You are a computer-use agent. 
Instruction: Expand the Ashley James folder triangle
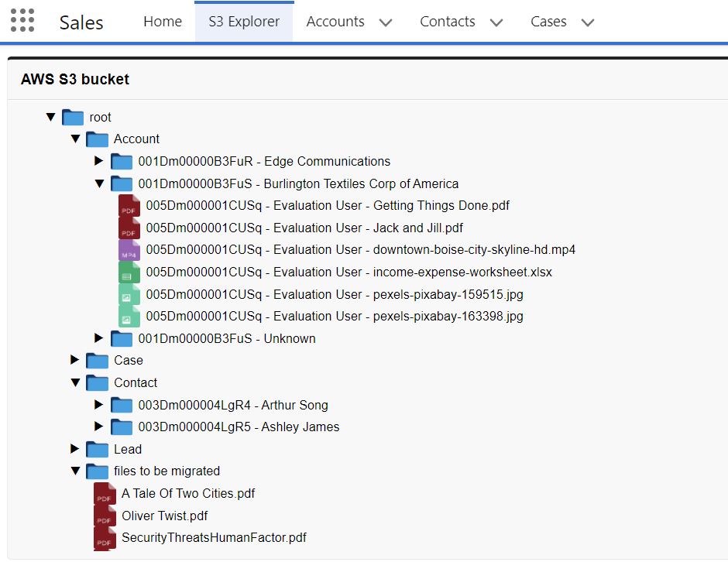pos(98,426)
